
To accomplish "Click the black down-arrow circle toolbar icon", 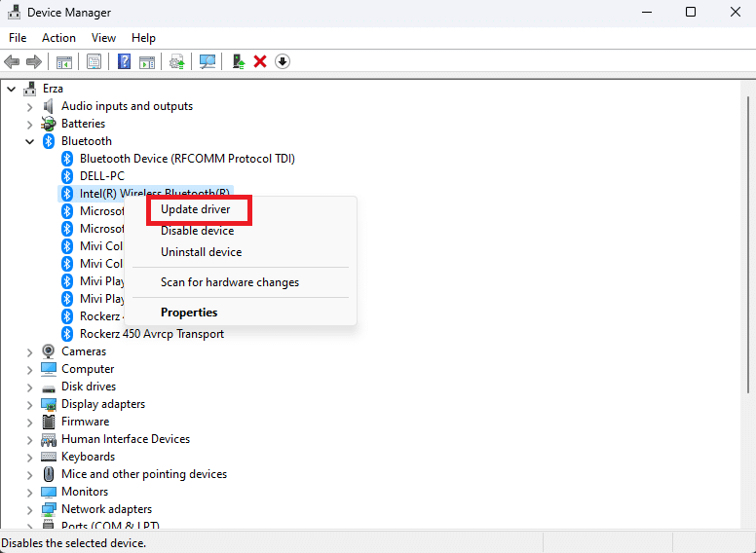I will [x=283, y=61].
